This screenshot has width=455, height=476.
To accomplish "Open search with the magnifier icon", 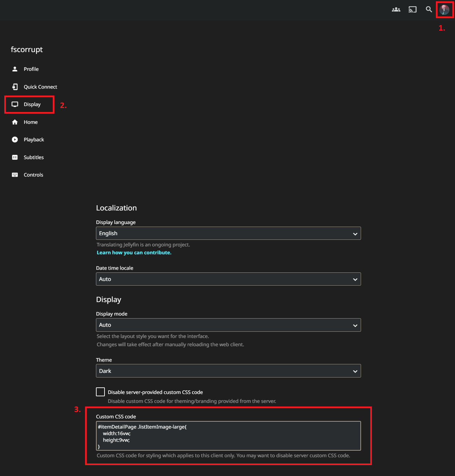I will (x=429, y=10).
